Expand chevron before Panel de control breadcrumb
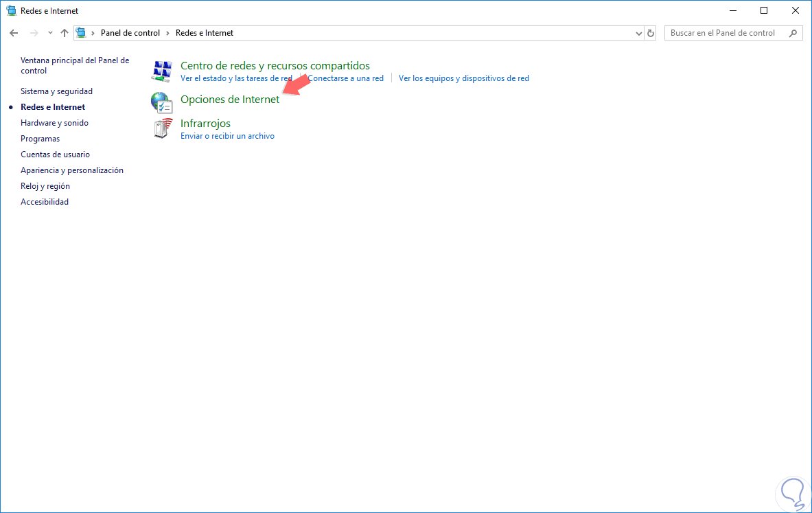 pyautogui.click(x=93, y=33)
